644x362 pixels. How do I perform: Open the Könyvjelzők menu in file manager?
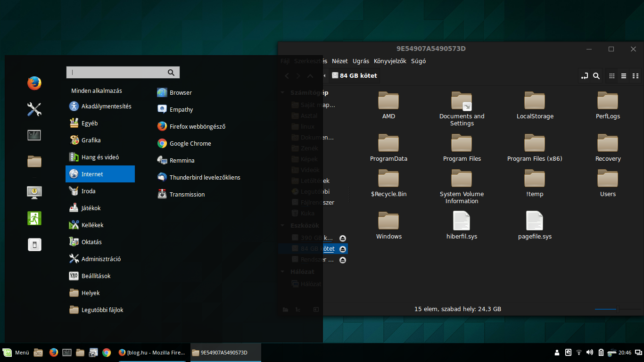point(390,61)
